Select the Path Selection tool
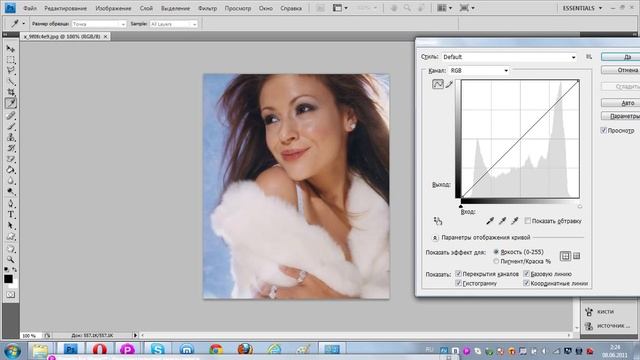Screen dimensions: 640x360 click(x=11, y=225)
